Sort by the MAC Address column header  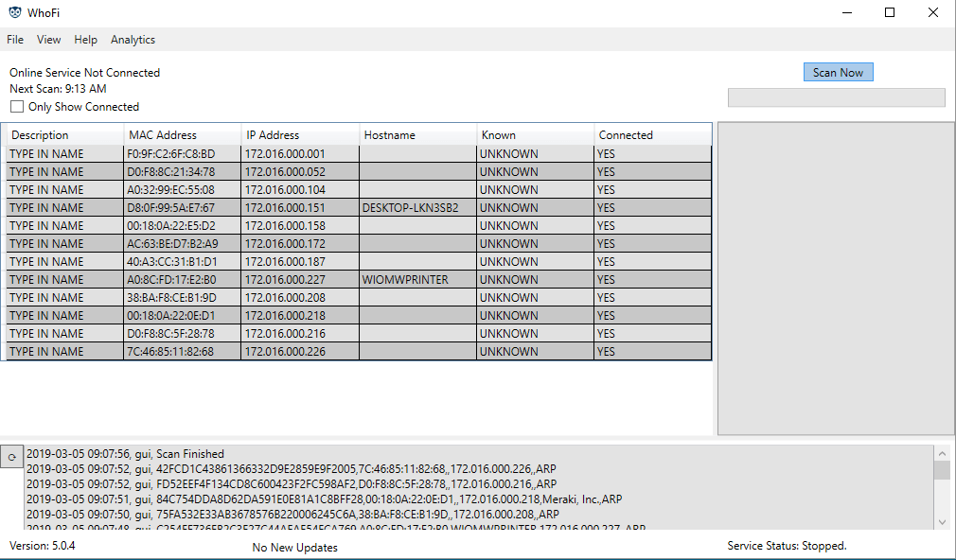point(163,135)
